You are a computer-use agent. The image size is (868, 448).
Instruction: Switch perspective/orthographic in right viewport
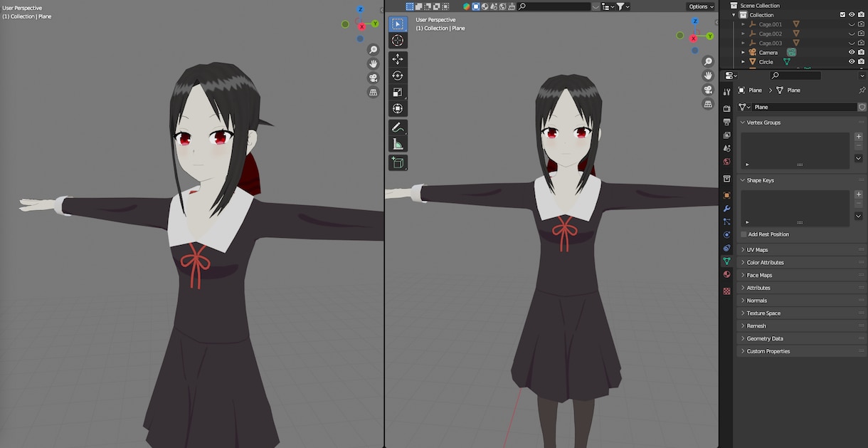708,104
